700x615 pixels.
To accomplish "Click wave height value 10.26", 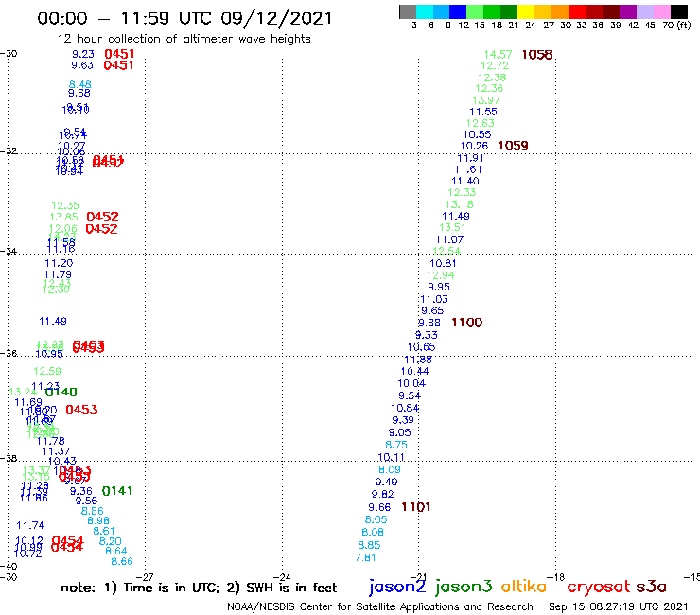I will tap(474, 146).
